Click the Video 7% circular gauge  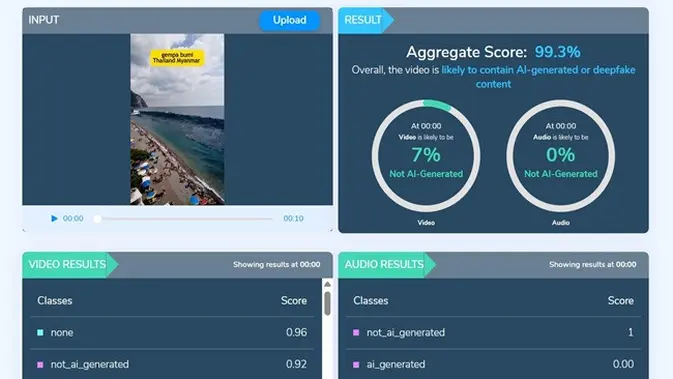point(426,155)
